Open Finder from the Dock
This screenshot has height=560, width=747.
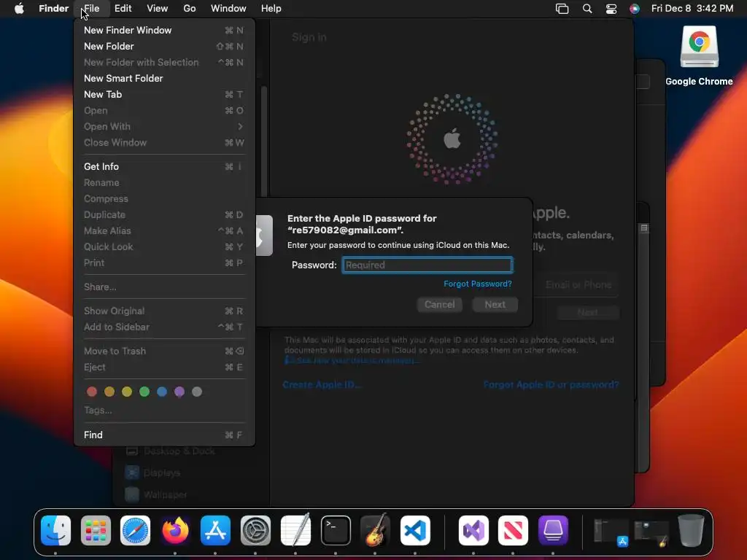pos(55,530)
